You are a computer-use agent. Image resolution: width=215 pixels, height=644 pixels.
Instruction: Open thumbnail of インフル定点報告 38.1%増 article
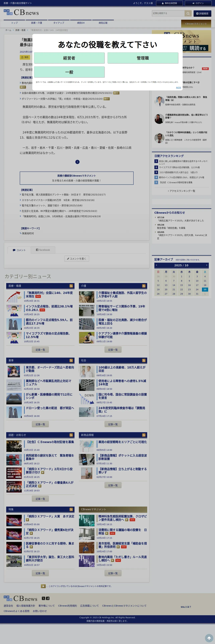tap(14, 311)
